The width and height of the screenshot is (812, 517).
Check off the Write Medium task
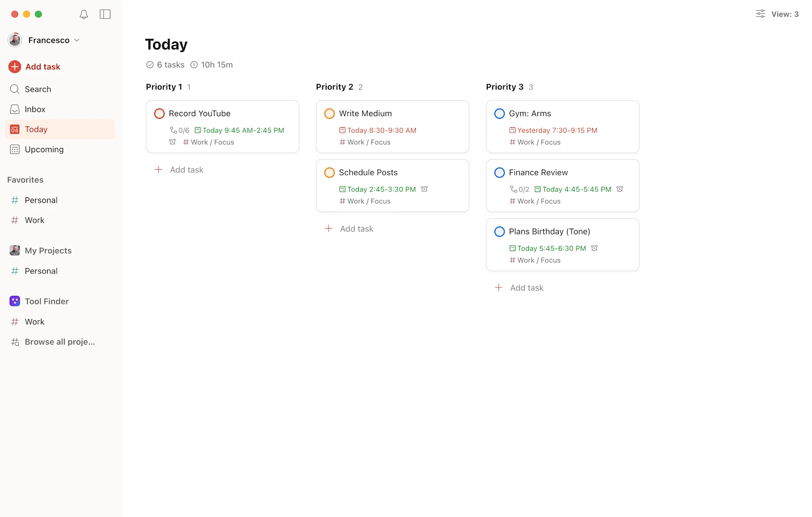click(x=329, y=113)
